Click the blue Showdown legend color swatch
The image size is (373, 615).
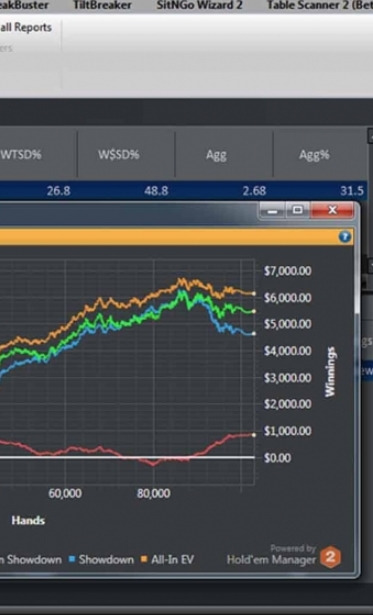[x=72, y=559]
